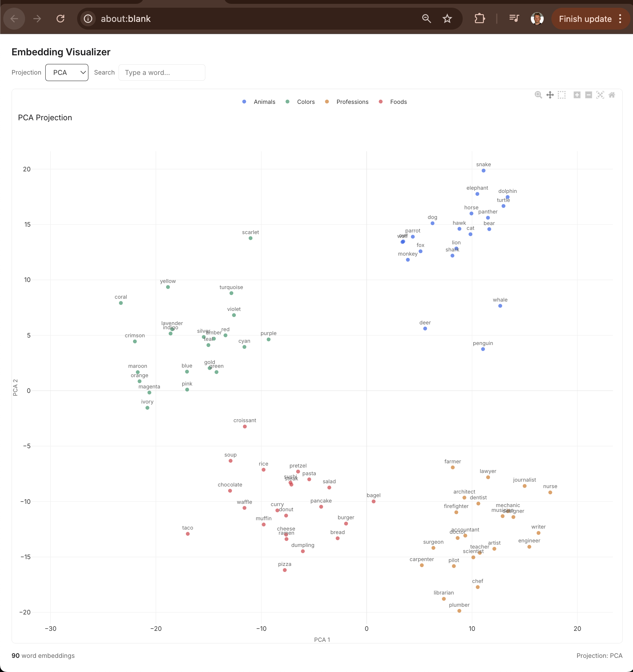The width and height of the screenshot is (633, 672).
Task: Click the zoom out minus icon
Action: (x=588, y=95)
